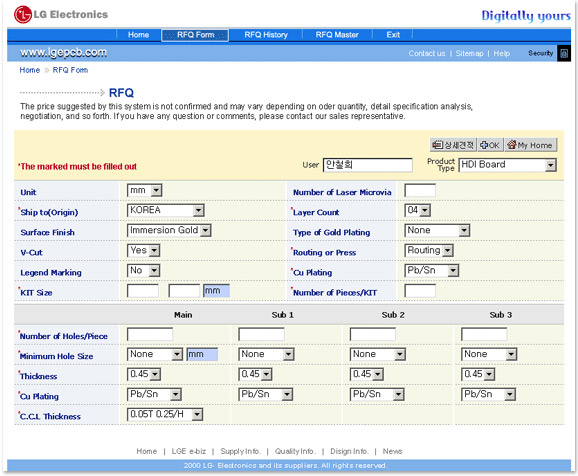The image size is (578, 476).
Task: Click the www.lgepcb.com banner text
Action: click(63, 53)
